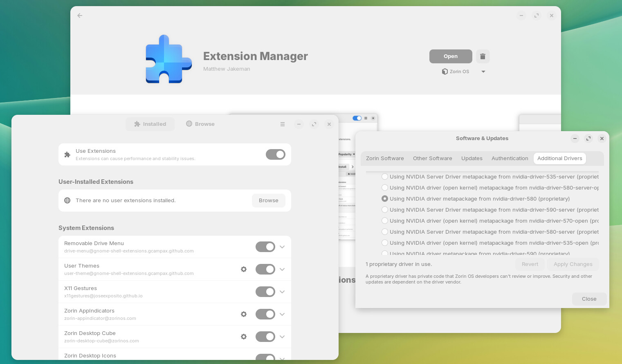622x364 pixels.
Task: Disable the Removable Drive Menu extension
Action: click(x=265, y=247)
